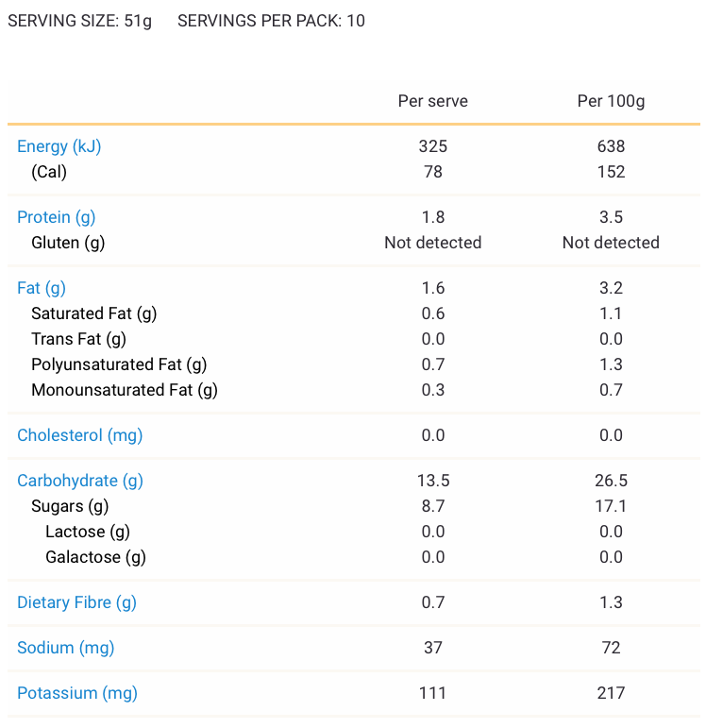Open the Fat (g) link
The image size is (706, 728).
point(42,288)
